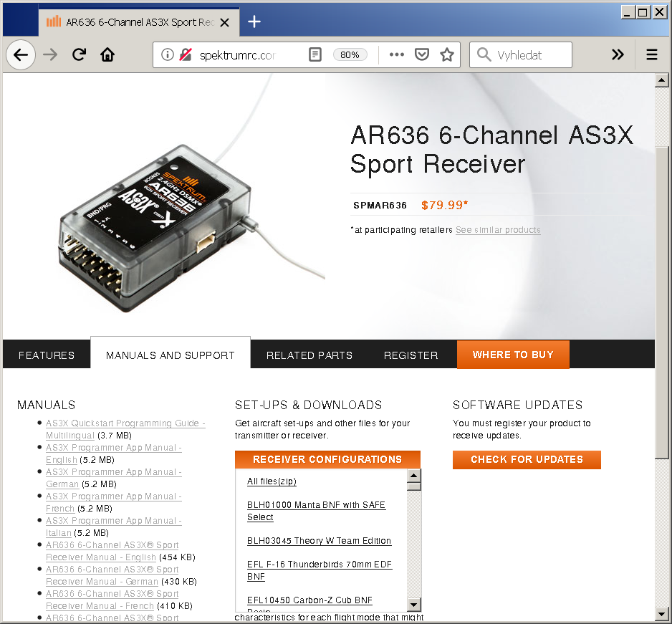Image resolution: width=672 pixels, height=624 pixels.
Task: Expand the toolbar overflow chevron
Action: coord(618,55)
